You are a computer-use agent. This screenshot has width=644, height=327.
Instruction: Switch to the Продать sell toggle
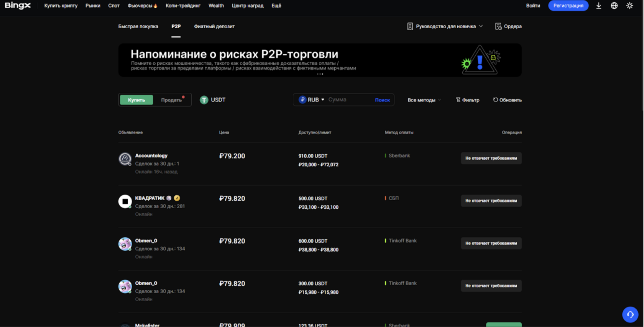[171, 100]
